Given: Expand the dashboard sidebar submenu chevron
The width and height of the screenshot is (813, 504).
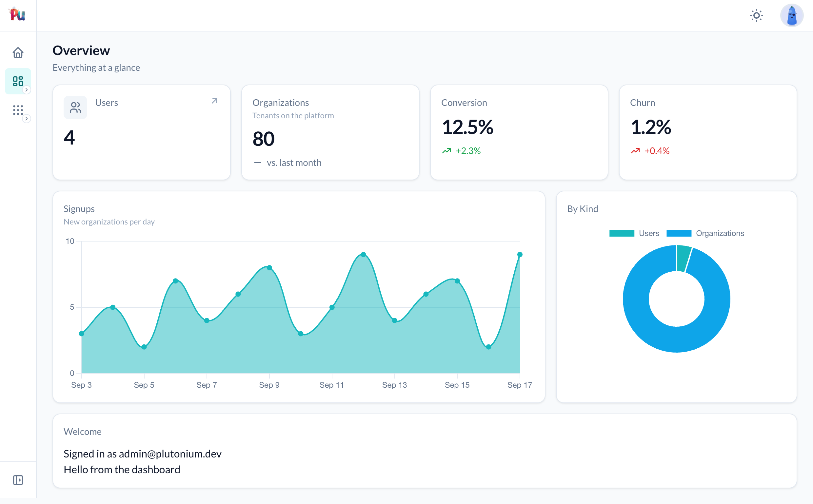Looking at the screenshot, I should [x=26, y=90].
